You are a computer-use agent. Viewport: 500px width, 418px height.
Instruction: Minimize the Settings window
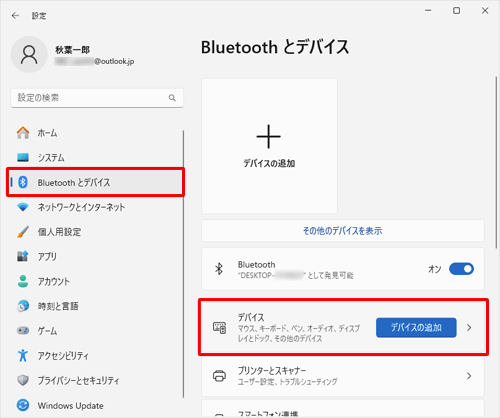[x=428, y=11]
